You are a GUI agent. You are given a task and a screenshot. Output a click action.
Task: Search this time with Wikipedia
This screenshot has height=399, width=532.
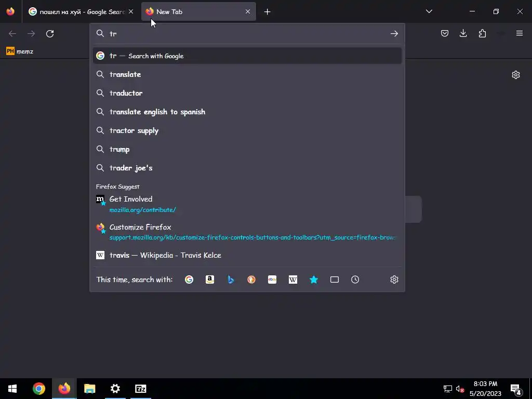(293, 280)
